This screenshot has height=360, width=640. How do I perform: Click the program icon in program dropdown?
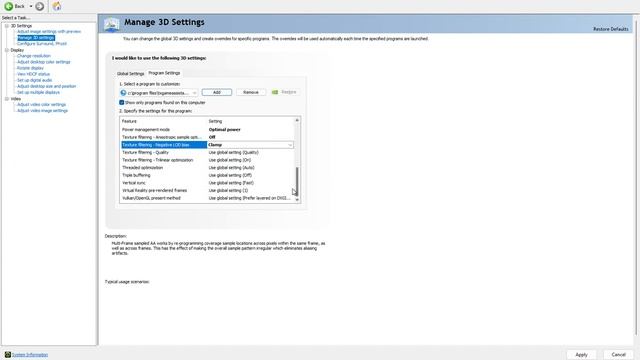(123, 93)
